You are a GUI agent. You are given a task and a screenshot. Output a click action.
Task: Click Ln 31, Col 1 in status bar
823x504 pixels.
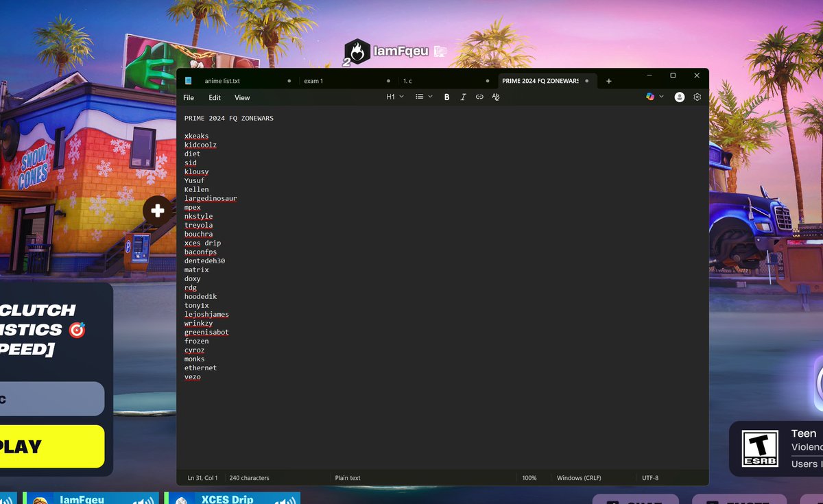(202, 478)
